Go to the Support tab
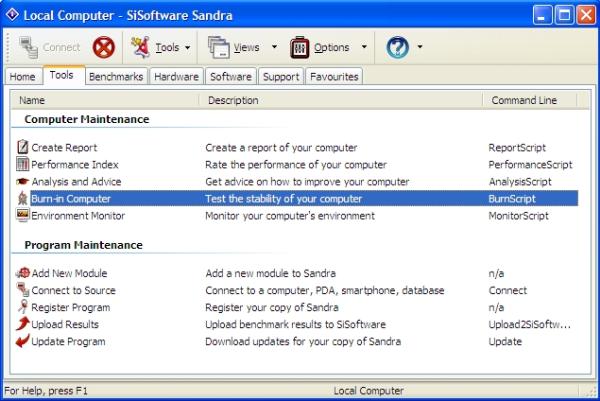This screenshot has width=600, height=401. (x=281, y=77)
